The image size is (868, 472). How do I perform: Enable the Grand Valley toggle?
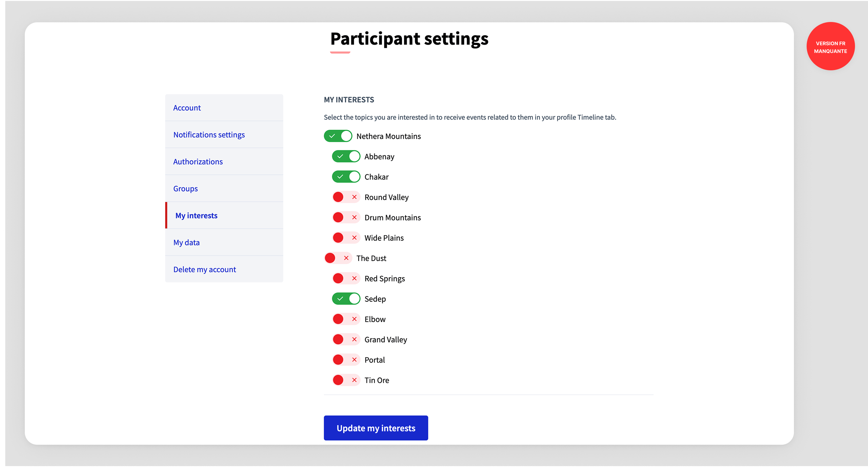[346, 339]
